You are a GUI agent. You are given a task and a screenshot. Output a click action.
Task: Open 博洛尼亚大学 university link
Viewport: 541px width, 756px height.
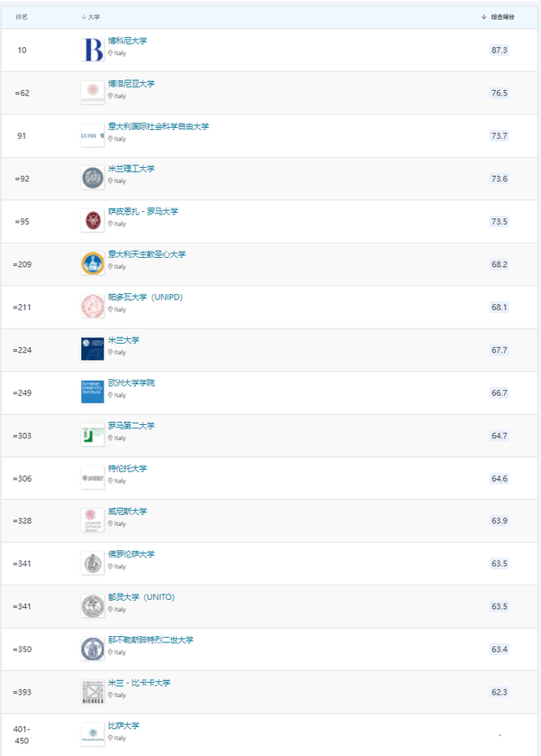(132, 84)
